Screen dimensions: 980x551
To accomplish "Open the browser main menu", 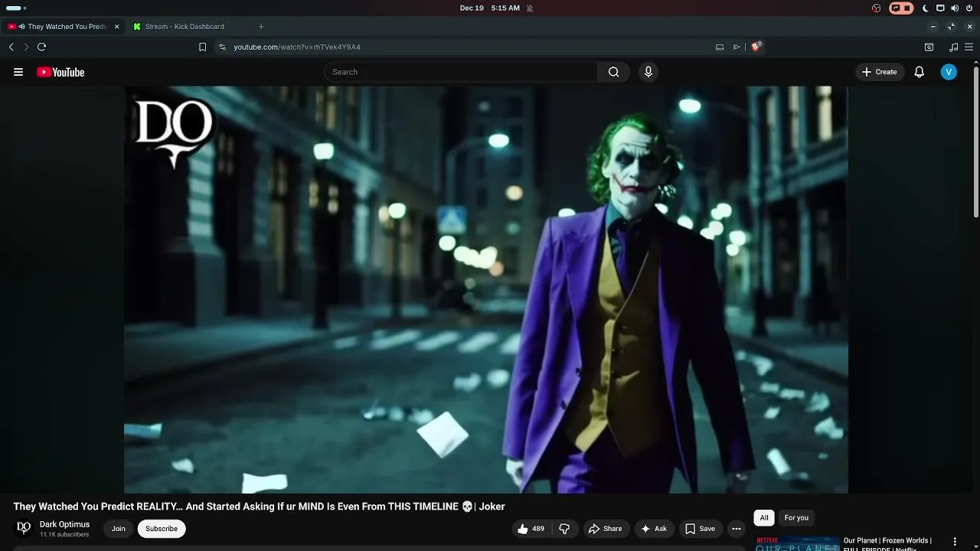I will pyautogui.click(x=969, y=47).
